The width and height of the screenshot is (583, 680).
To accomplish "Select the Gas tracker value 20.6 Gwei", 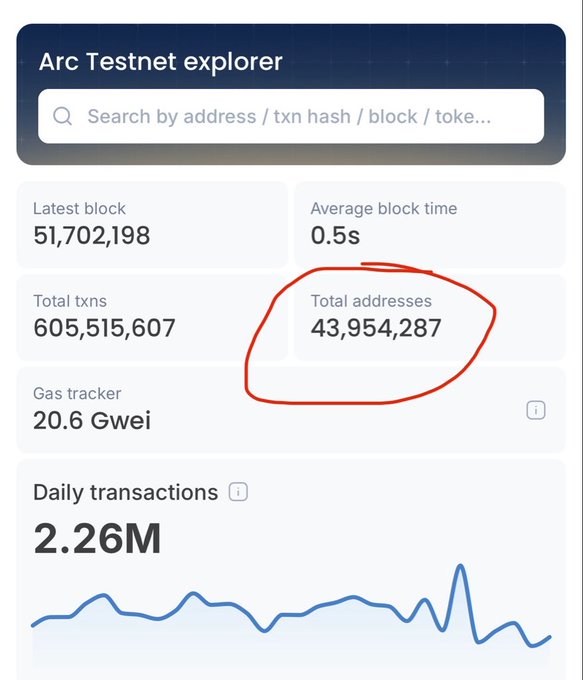I will click(x=92, y=420).
